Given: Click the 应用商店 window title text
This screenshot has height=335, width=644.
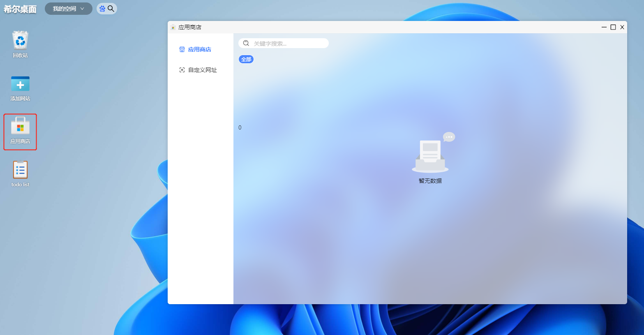Looking at the screenshot, I should pos(190,27).
